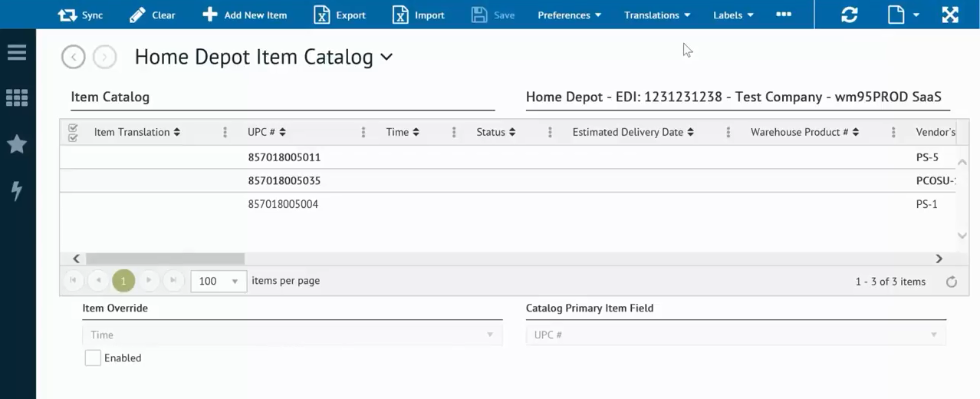Screen dimensions: 980x399
Task: Click the fullscreen expand icon
Action: pos(950,15)
